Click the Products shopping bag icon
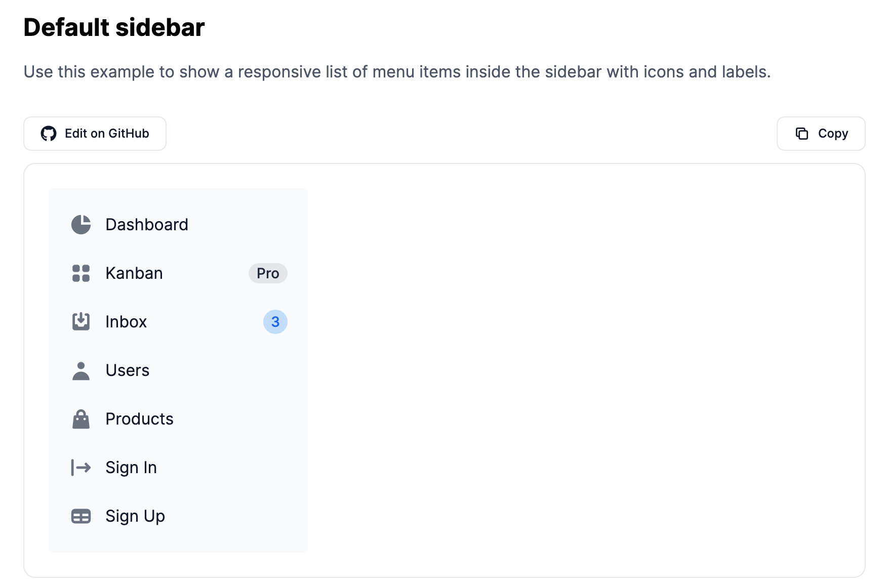Viewport: 887px width, 588px height. coord(81,419)
